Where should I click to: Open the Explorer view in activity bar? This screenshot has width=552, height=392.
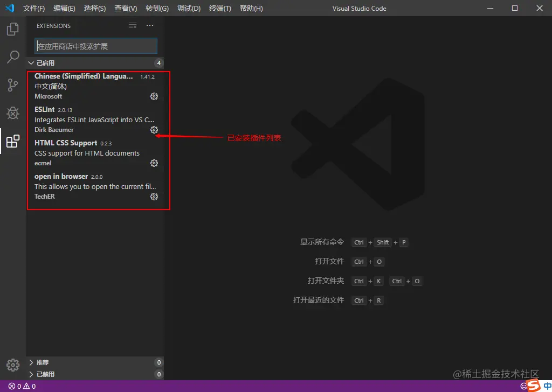click(13, 29)
